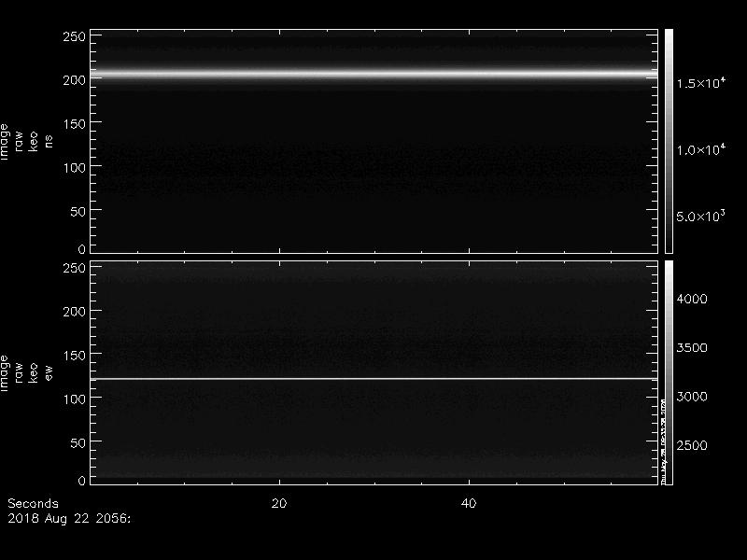Viewport: 747px width, 560px height.
Task: Select the thin white line in the ew keogram
Action: (x=374, y=379)
